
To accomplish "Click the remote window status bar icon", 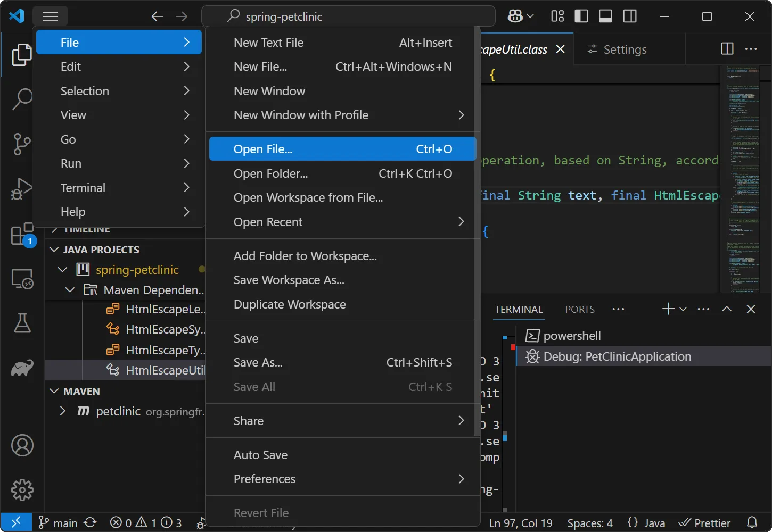I will coord(16,522).
